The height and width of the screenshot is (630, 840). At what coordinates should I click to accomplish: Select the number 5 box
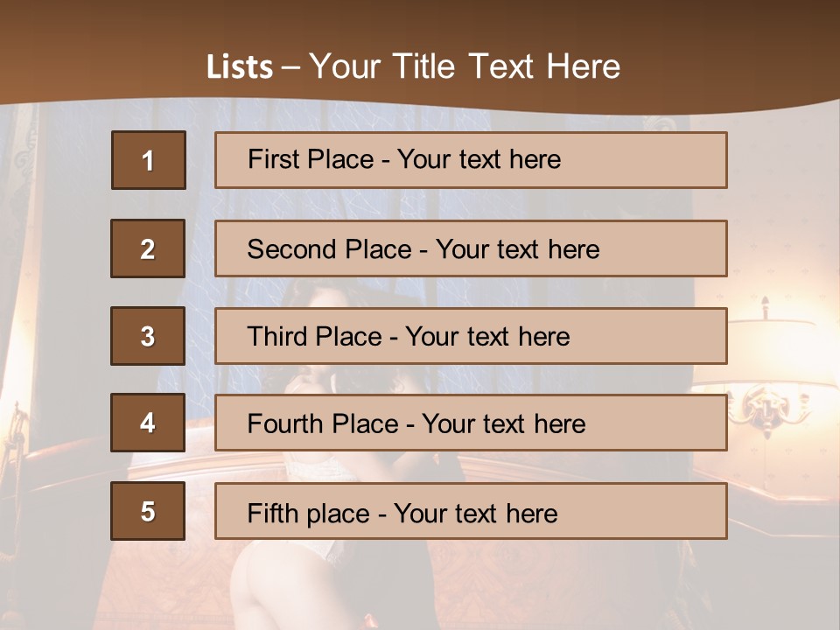148,511
